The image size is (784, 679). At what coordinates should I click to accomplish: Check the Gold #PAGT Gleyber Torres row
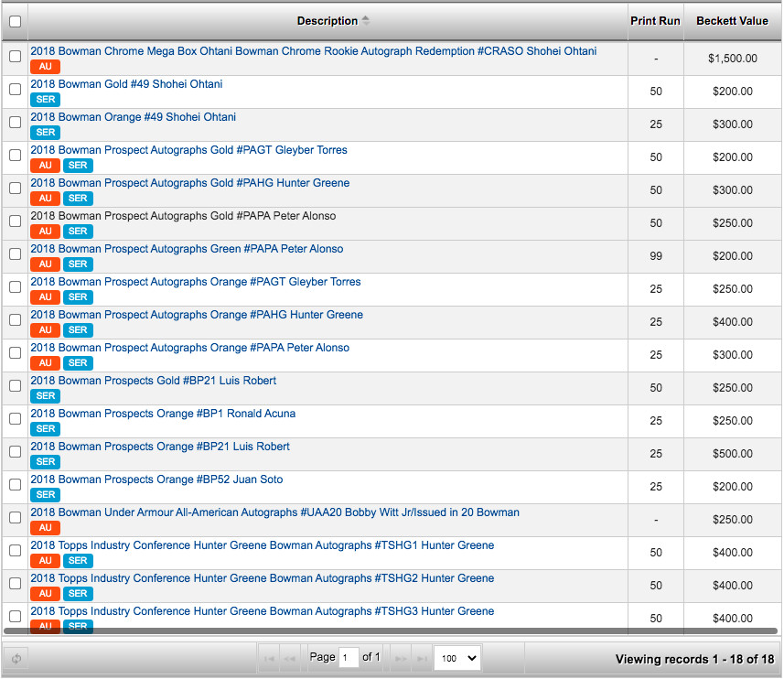pos(15,155)
